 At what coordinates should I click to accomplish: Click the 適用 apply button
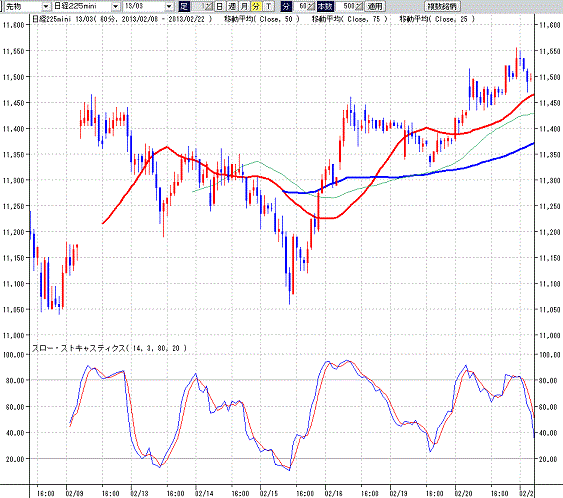point(375,6)
